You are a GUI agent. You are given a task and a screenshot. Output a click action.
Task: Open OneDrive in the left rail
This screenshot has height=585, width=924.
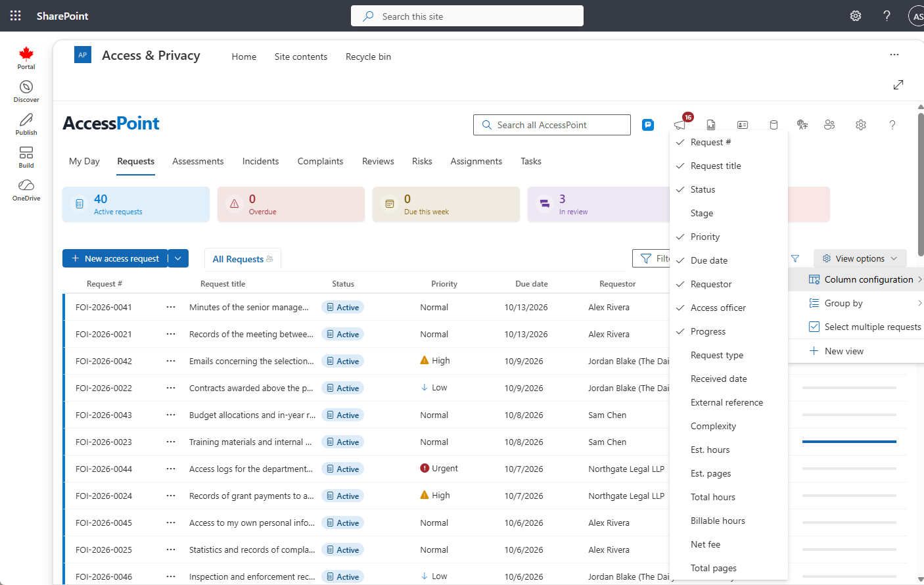(26, 190)
